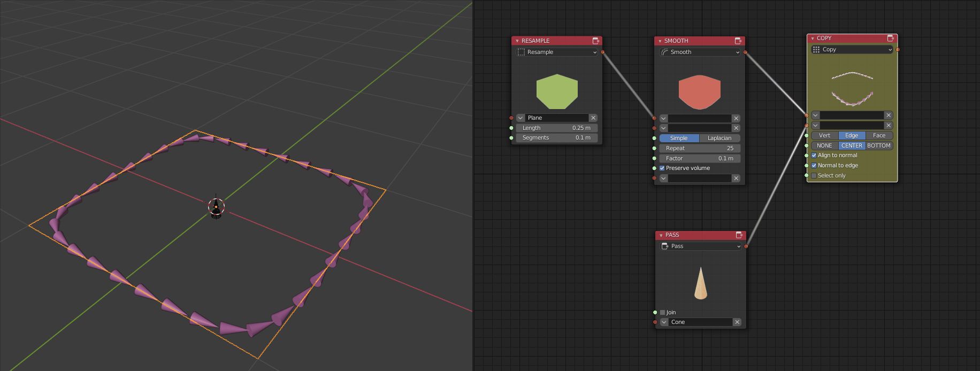This screenshot has width=980, height=371.
Task: Set origin option to NONE
Action: pyautogui.click(x=825, y=145)
